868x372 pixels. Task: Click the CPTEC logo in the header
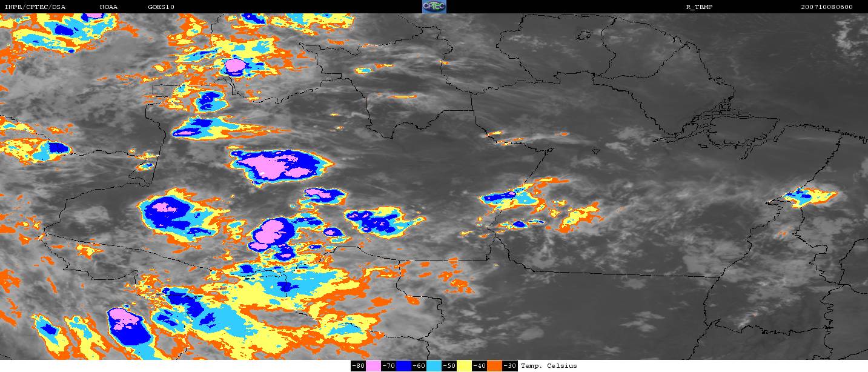pos(434,7)
